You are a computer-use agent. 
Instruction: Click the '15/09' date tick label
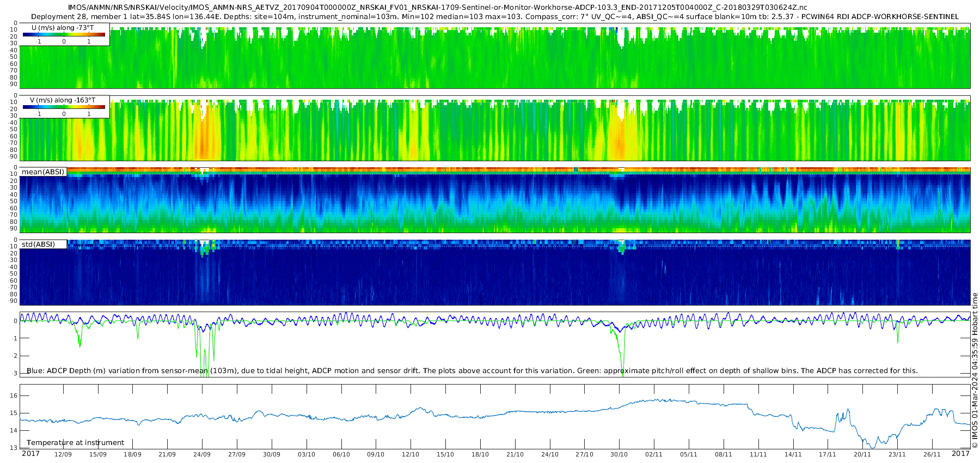(x=98, y=454)
